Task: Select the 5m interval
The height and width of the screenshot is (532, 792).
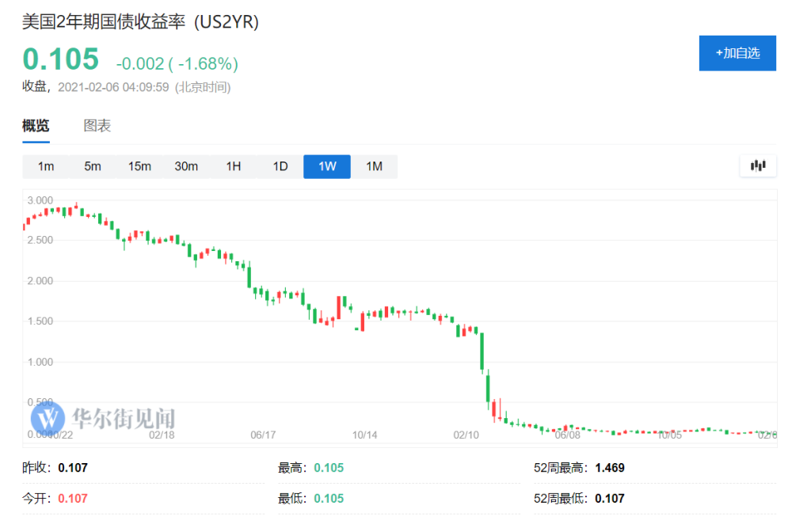Action: pos(93,166)
